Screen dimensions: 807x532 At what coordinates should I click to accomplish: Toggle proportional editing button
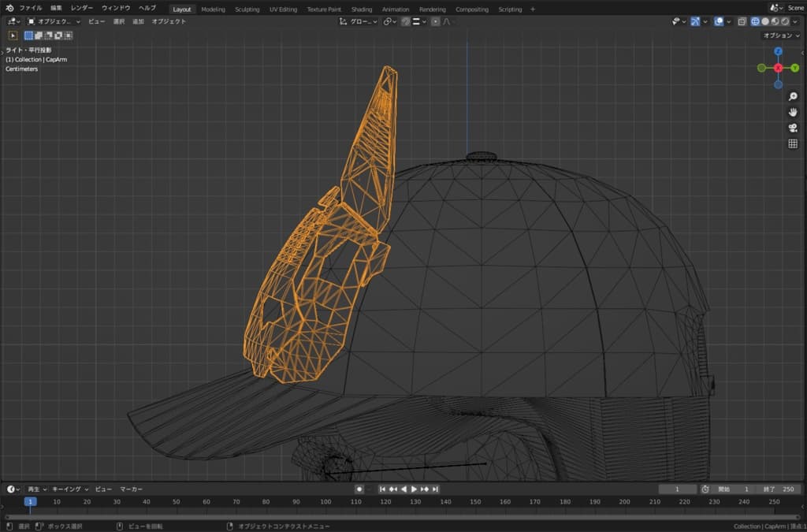point(436,21)
